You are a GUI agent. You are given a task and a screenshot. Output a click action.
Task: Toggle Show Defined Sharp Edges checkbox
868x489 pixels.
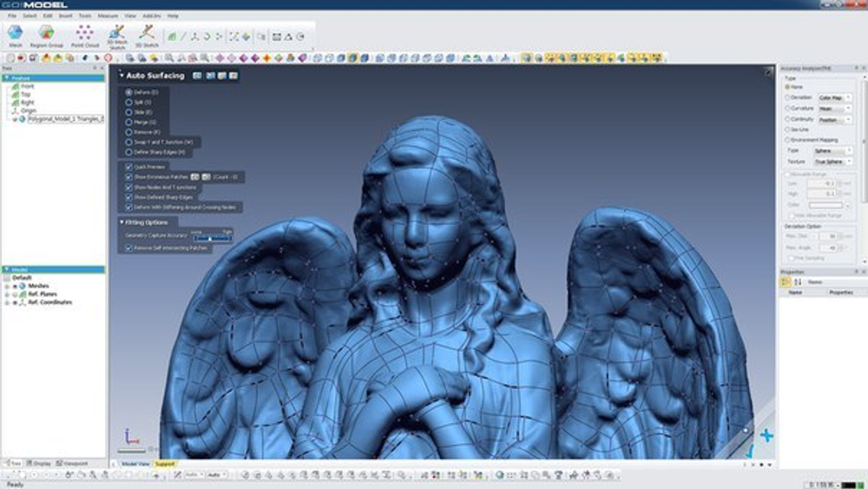point(129,196)
